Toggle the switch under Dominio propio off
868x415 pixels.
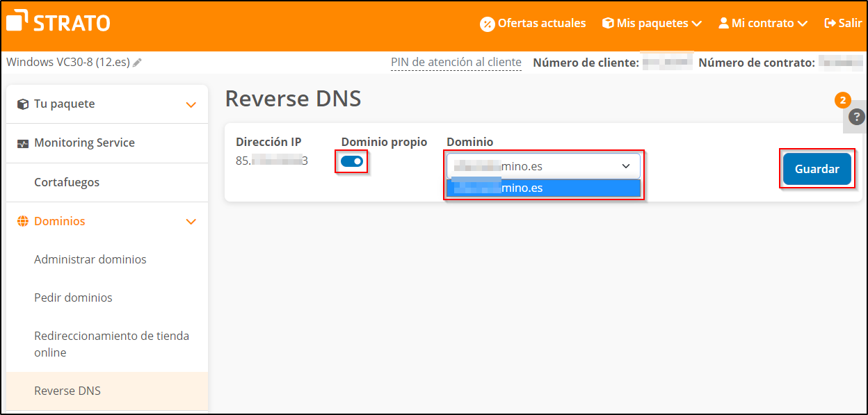pos(351,161)
